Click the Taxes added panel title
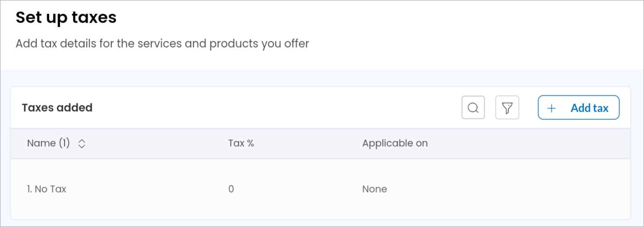Screen dimensions: 644x227 [57, 108]
